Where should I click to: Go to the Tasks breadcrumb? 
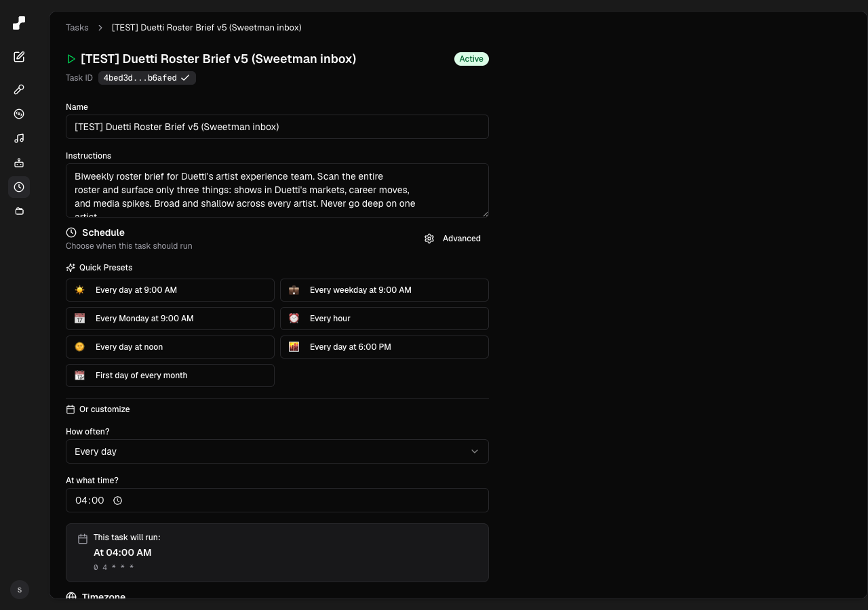[x=77, y=28]
